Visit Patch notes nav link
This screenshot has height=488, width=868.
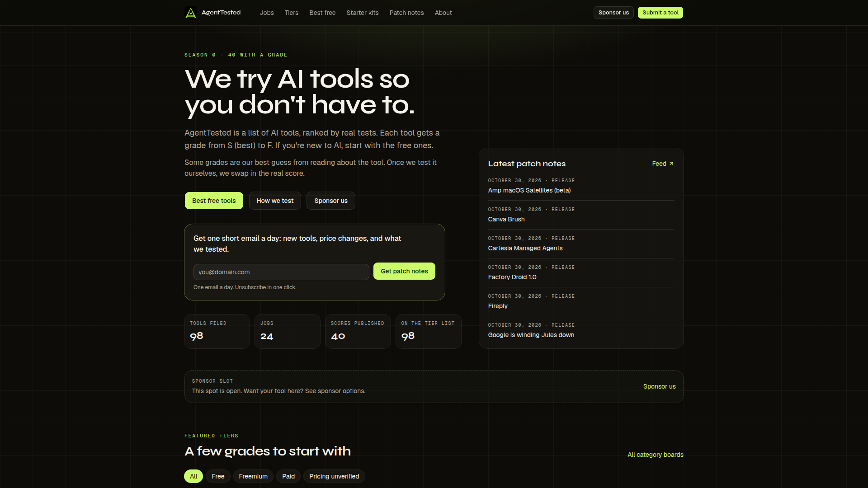[x=407, y=13]
